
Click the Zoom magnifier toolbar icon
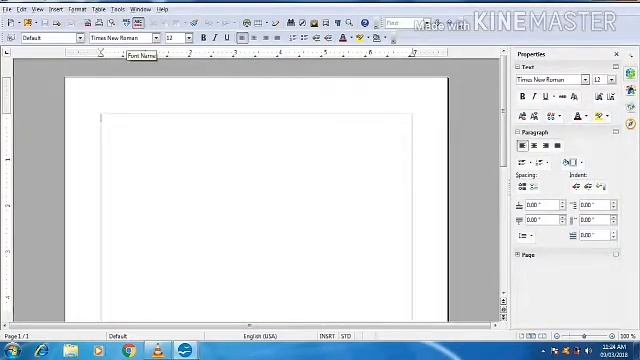tap(349, 23)
